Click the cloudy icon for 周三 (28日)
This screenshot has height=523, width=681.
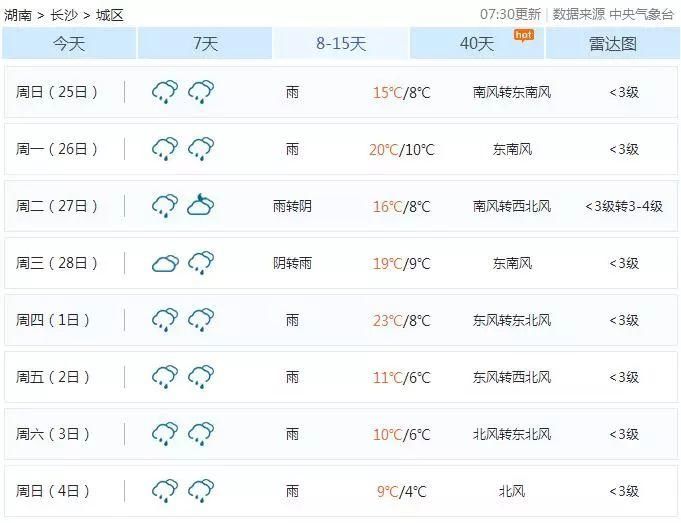click(x=165, y=264)
